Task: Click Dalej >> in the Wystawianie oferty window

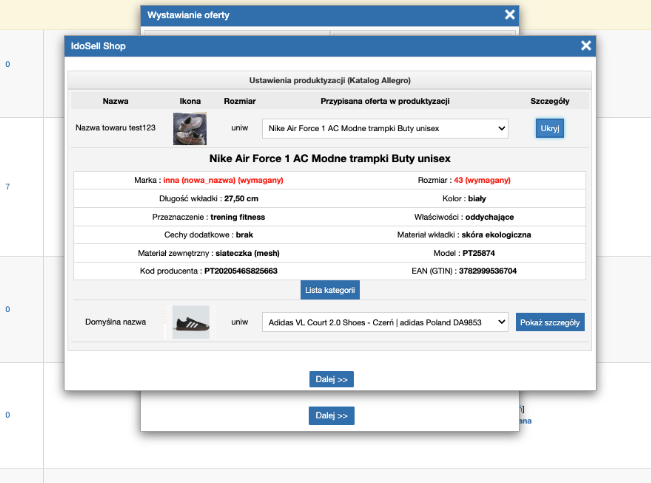Action: pos(331,416)
